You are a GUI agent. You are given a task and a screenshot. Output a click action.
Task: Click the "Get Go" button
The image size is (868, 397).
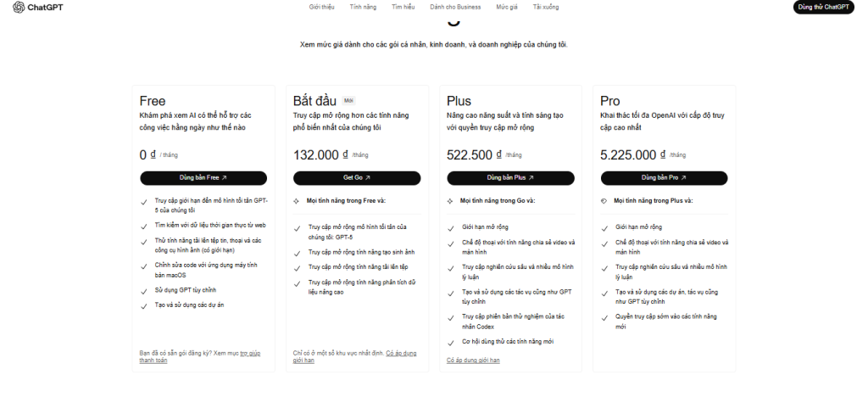(357, 178)
